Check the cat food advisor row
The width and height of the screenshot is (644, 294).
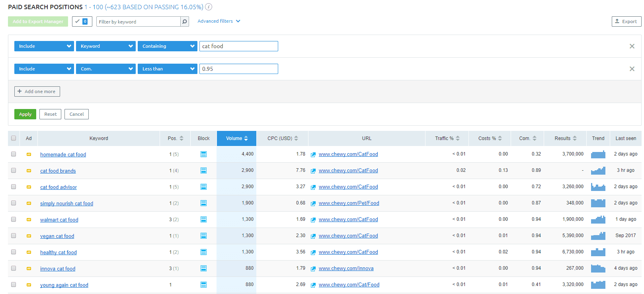click(x=14, y=187)
